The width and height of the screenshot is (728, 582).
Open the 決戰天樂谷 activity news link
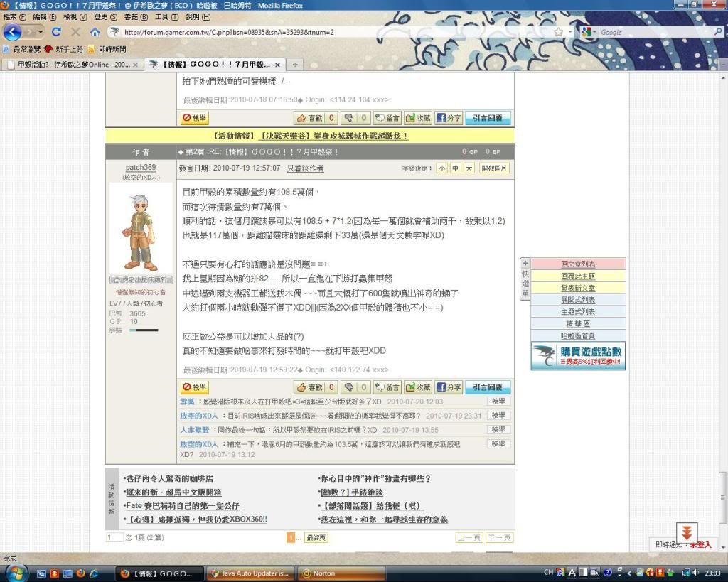point(334,136)
